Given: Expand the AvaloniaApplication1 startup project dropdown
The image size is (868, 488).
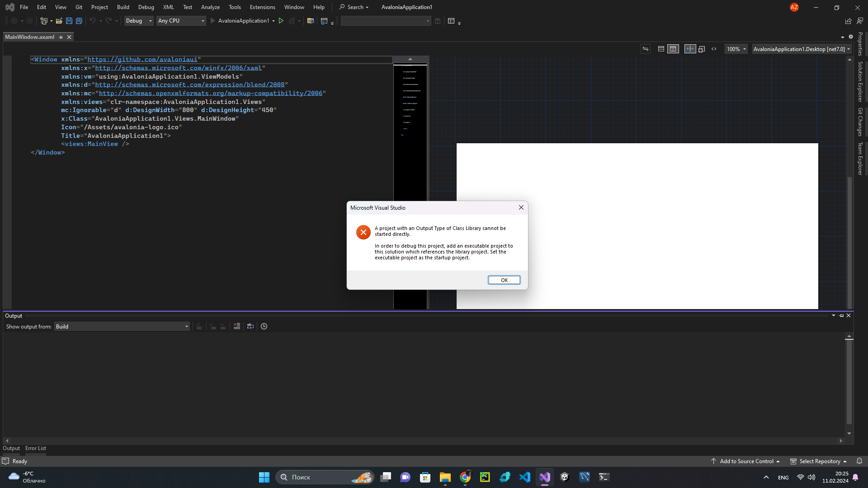Looking at the screenshot, I should point(274,21).
